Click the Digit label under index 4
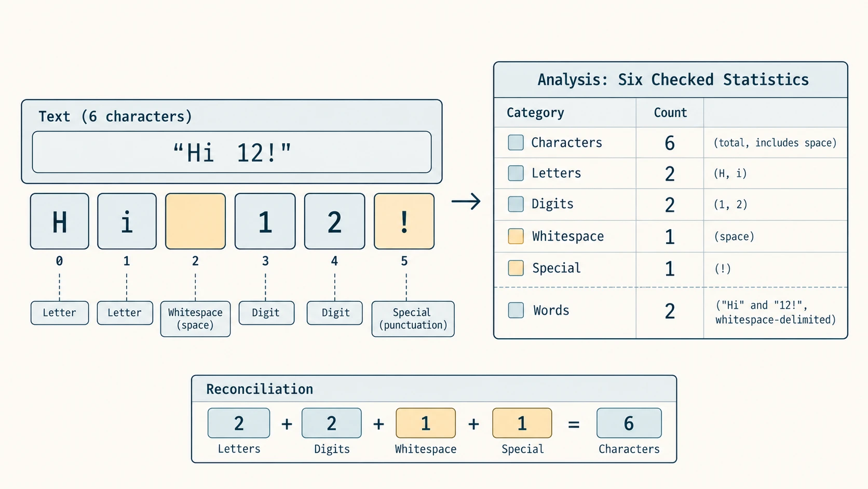The image size is (868, 489). coord(335,313)
